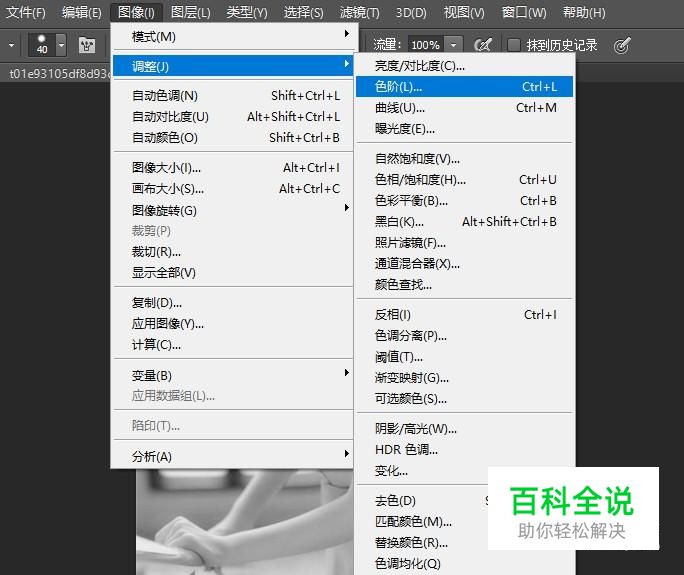Select 亮度/对比度(C)...
Viewport: 684px width, 575px height.
464,66
